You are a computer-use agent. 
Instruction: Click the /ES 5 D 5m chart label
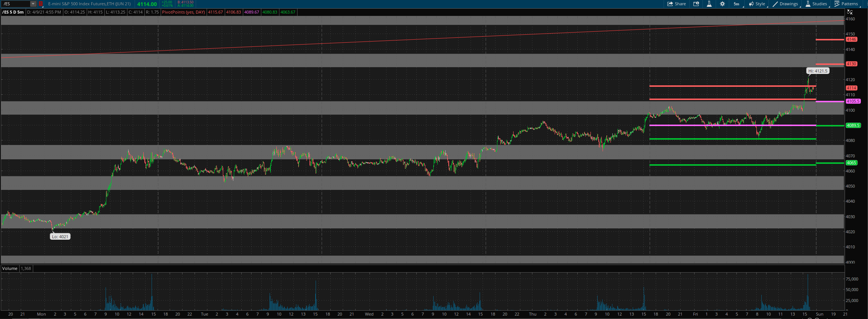tap(13, 12)
